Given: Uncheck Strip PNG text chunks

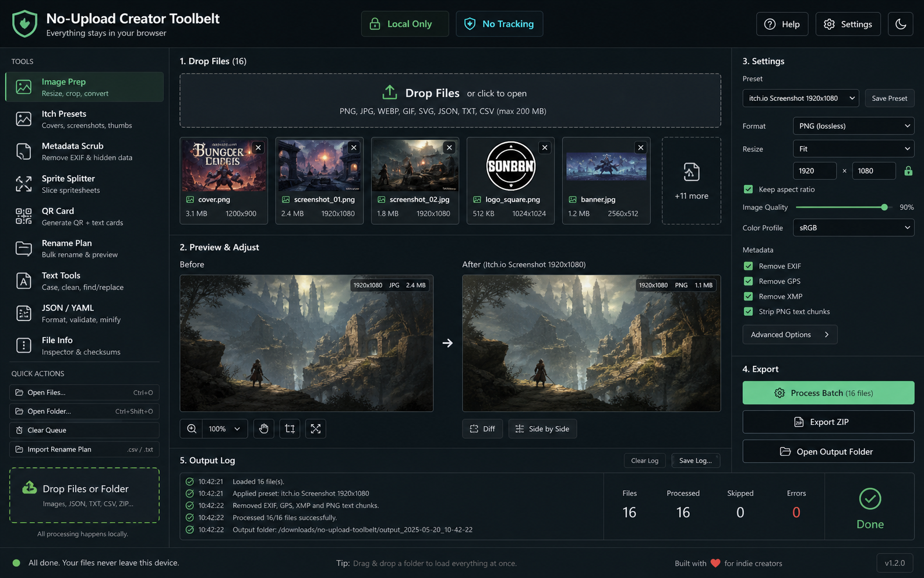Looking at the screenshot, I should (749, 312).
